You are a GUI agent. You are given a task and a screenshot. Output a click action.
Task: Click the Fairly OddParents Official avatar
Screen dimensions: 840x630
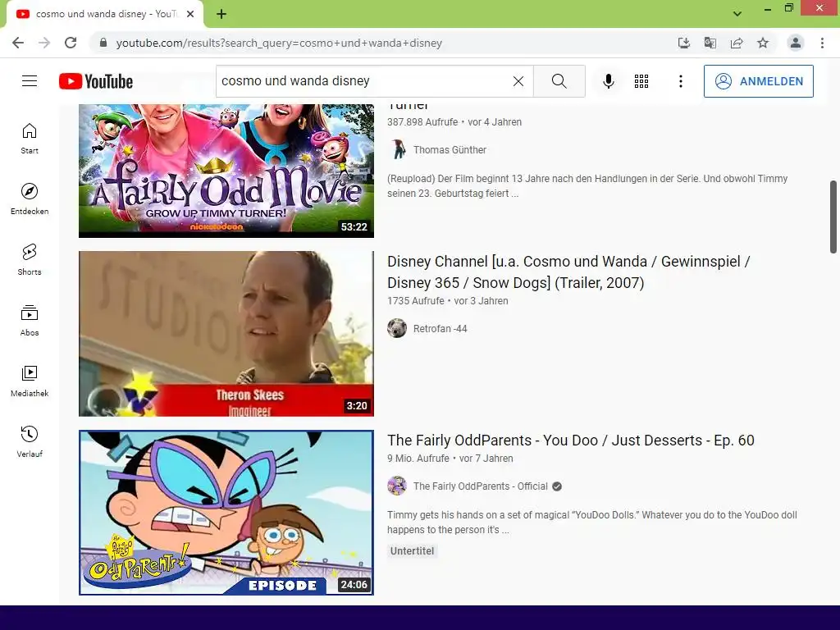click(x=397, y=486)
